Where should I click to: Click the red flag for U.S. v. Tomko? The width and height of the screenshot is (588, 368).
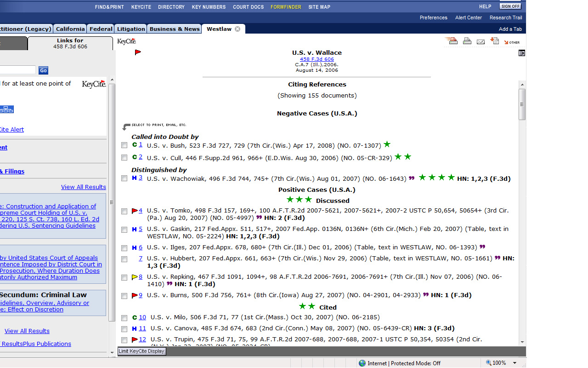[x=135, y=211]
